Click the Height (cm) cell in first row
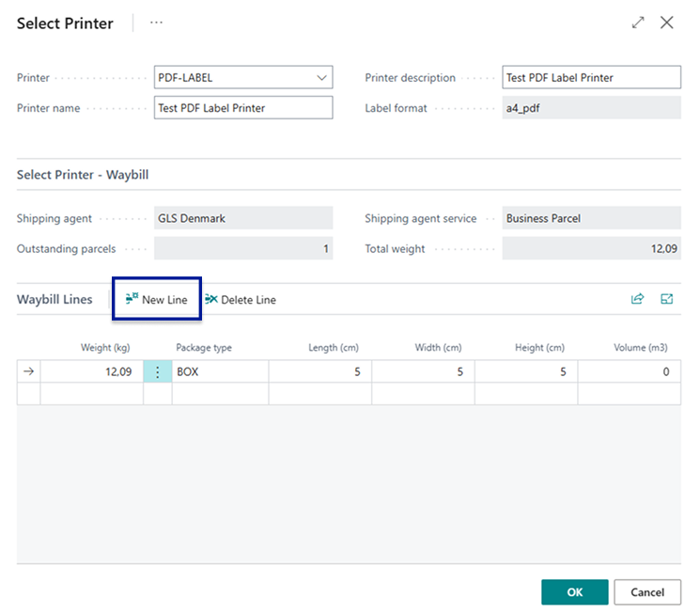 coord(525,371)
